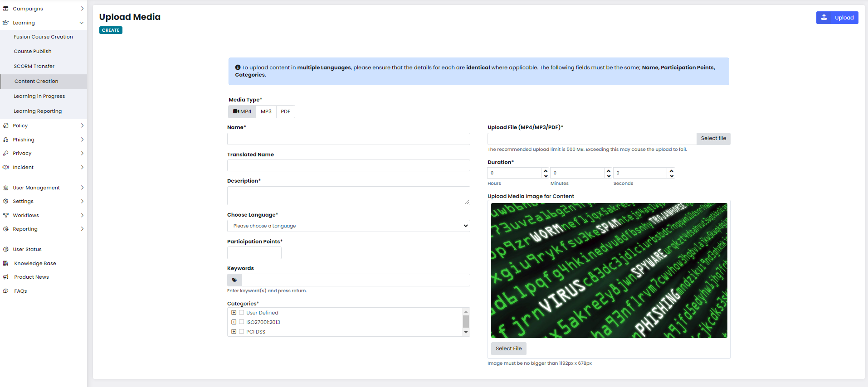The height and width of the screenshot is (387, 868).
Task: Increase the Seconds duration value
Action: (x=672, y=170)
